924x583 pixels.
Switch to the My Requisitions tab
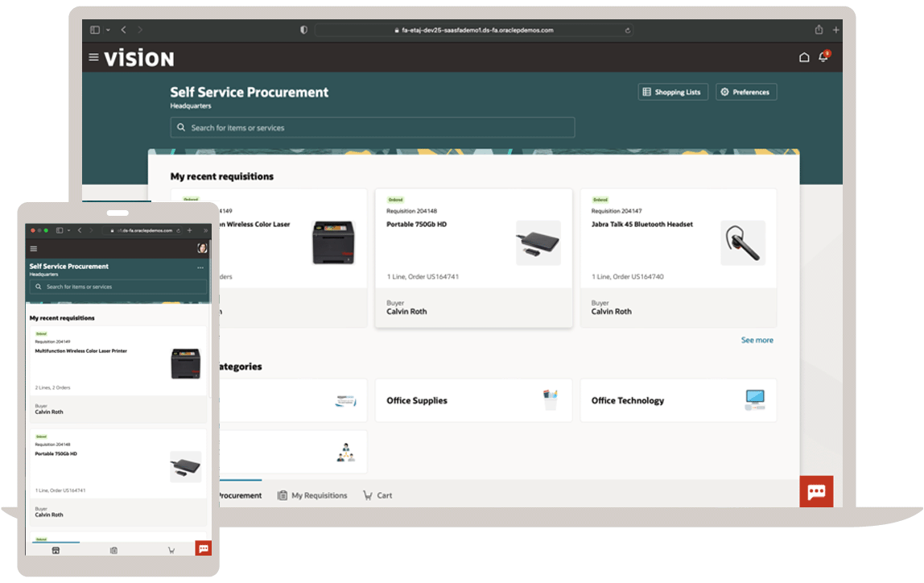click(314, 495)
